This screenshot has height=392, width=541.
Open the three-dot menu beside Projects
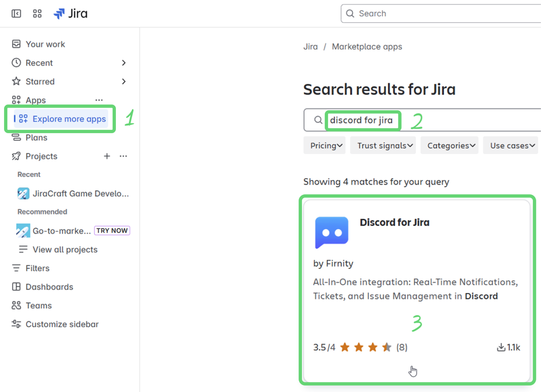click(123, 156)
